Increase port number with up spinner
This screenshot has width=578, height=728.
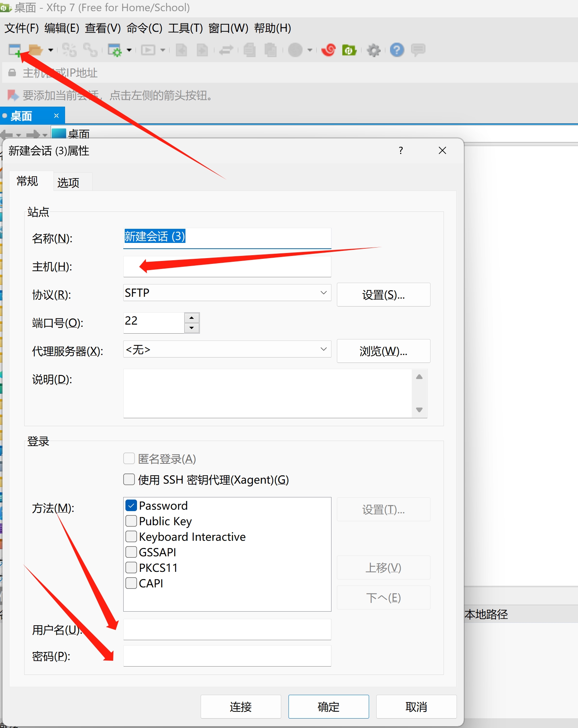(192, 318)
